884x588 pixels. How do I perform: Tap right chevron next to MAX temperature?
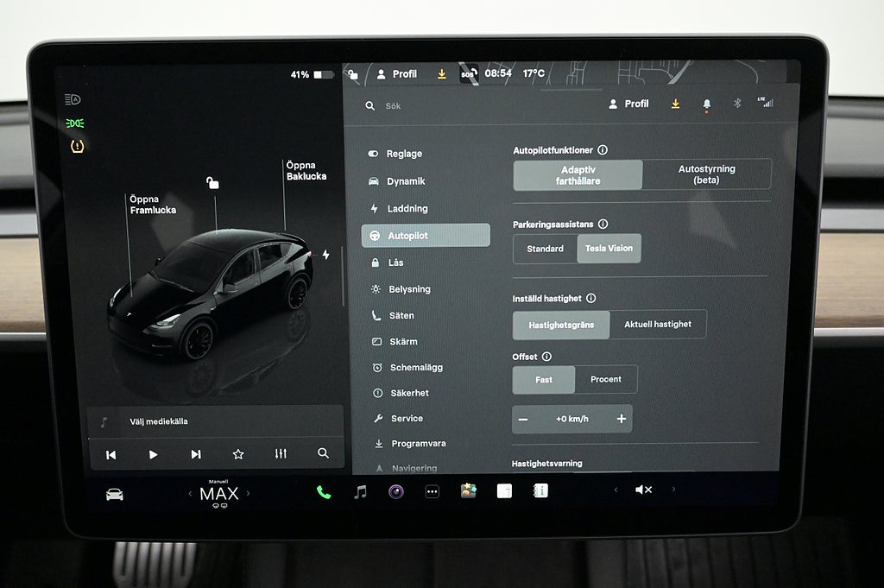click(249, 494)
